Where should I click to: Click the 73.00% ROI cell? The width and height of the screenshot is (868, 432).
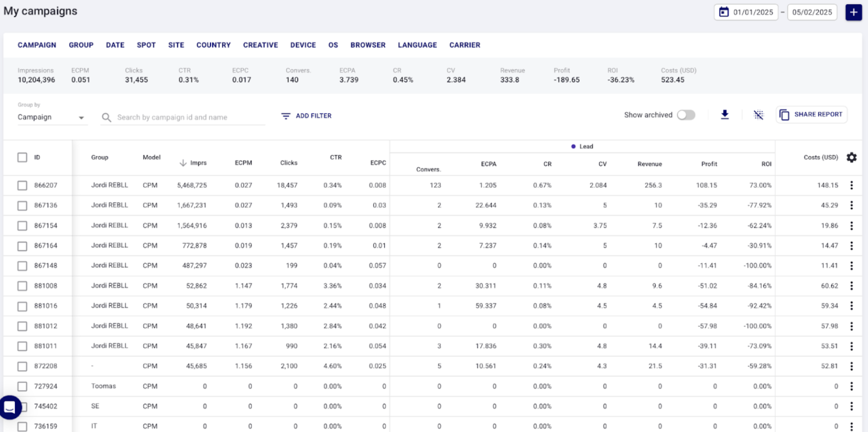[x=760, y=185]
